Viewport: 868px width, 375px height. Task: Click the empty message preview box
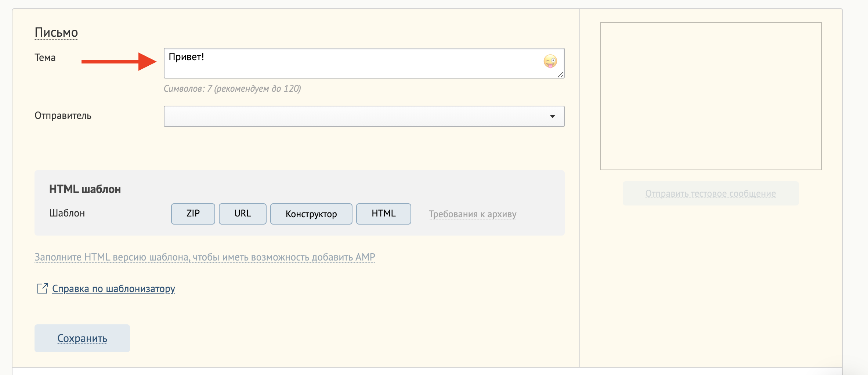tap(710, 96)
